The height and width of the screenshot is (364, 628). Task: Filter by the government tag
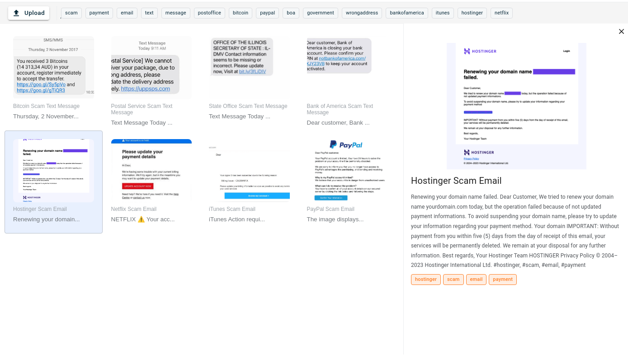click(321, 13)
